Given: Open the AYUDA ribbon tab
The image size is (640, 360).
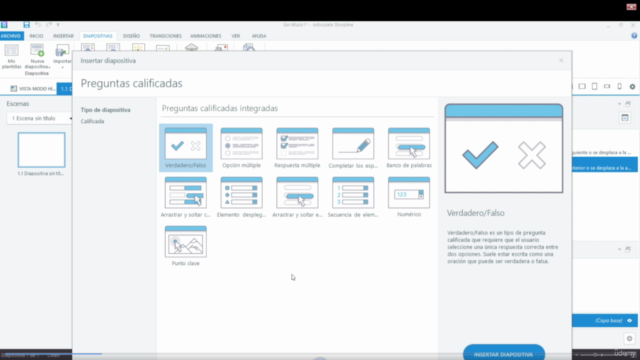Looking at the screenshot, I should tap(259, 36).
